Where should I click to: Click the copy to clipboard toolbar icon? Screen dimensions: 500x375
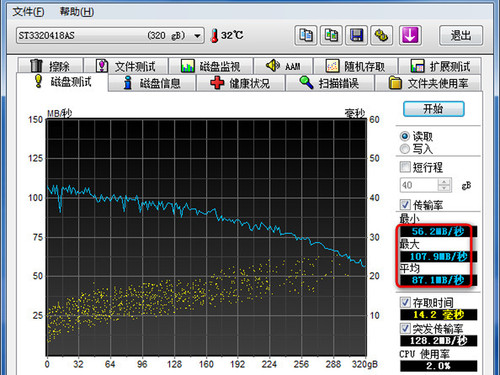[x=306, y=35]
